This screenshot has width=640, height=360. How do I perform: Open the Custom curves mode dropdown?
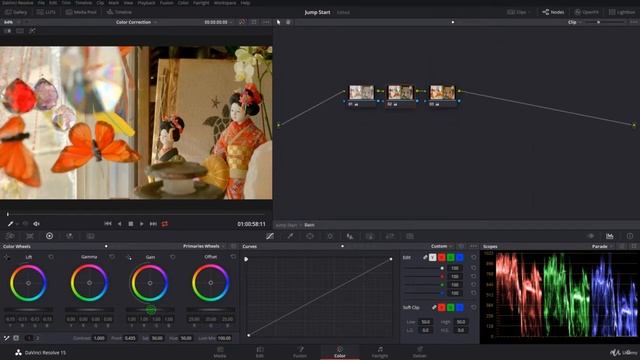[441, 246]
